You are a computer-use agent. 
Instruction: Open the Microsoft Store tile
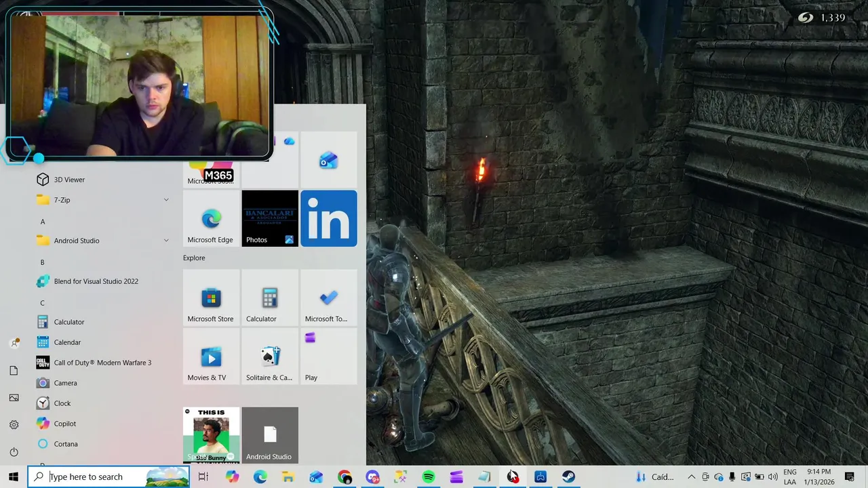click(211, 298)
